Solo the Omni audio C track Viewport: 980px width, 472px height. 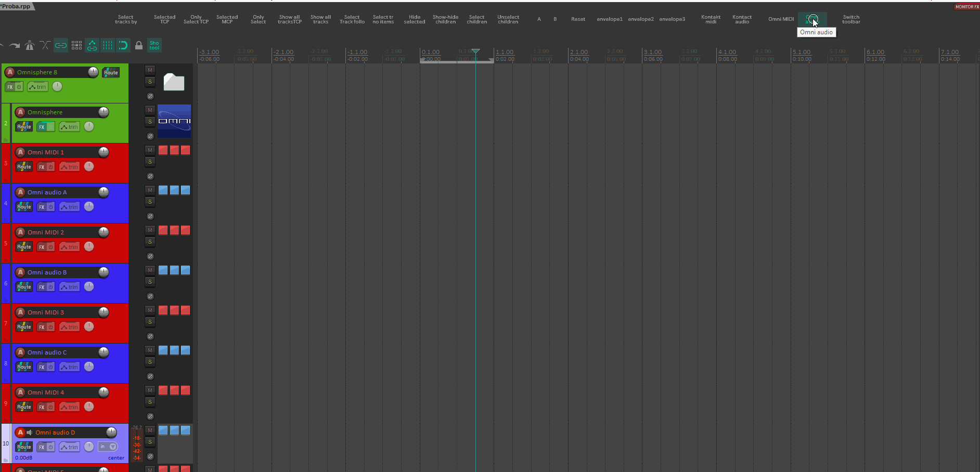pyautogui.click(x=150, y=362)
